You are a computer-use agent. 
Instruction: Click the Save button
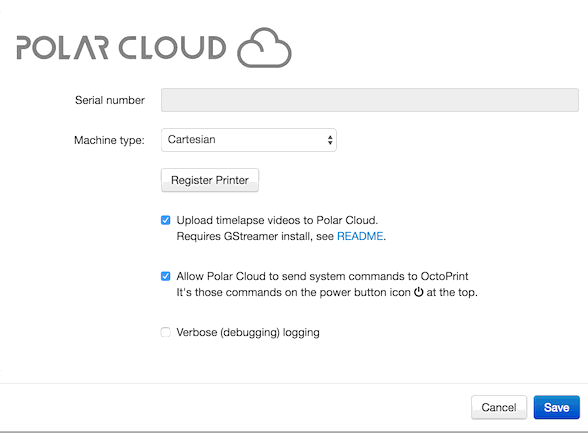[556, 408]
